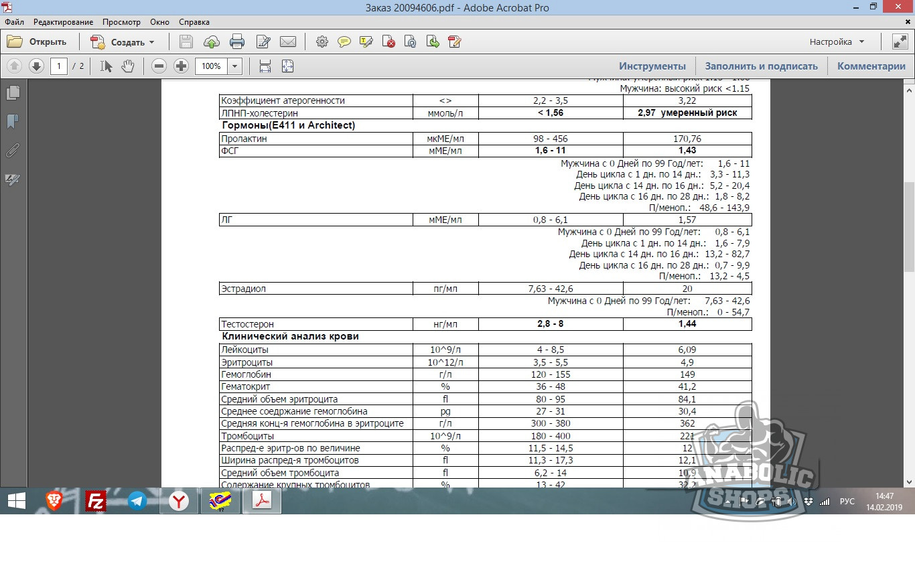Show the Attachments paperclip panel

click(x=13, y=151)
